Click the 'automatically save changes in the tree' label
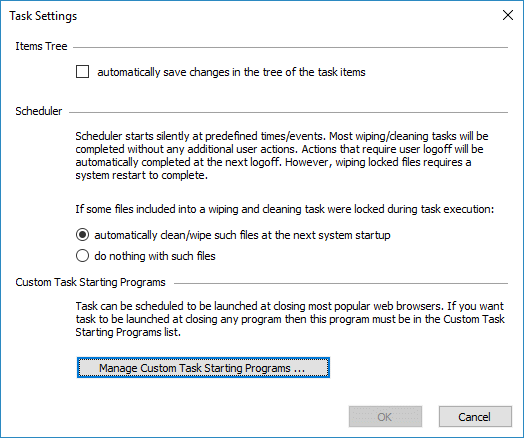The image size is (524, 438). pos(231,72)
